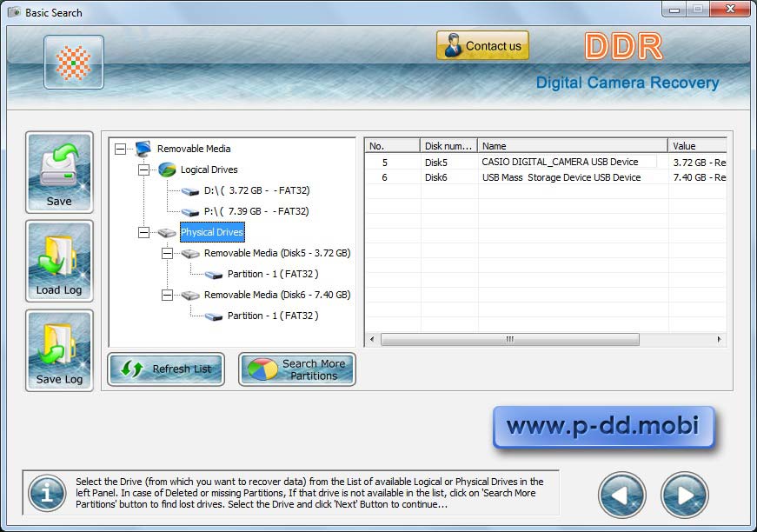757x532 pixels.
Task: Sort by Disk num... column header
Action: 448,146
